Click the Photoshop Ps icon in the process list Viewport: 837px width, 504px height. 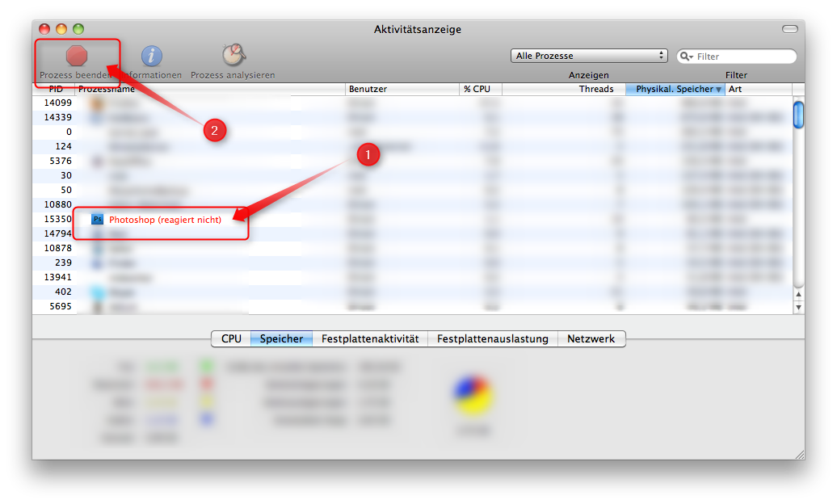tap(97, 218)
